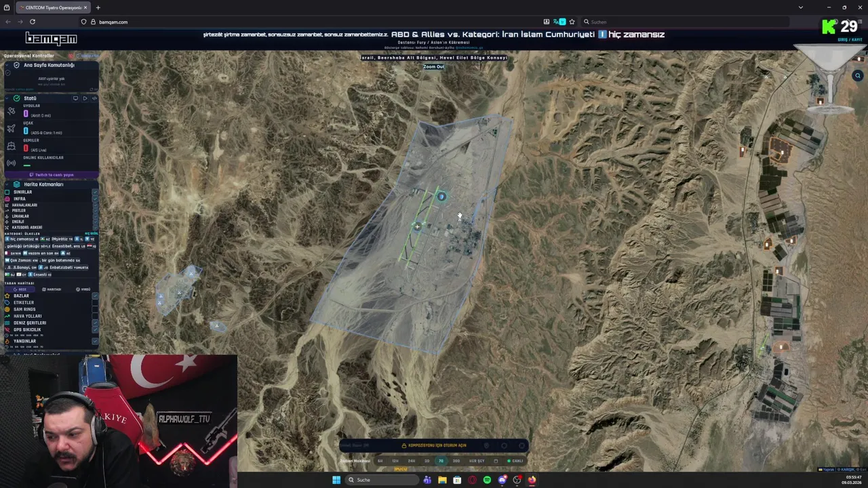This screenshot has height=488, width=868.
Task: Open Discord from the taskbar
Action: pyautogui.click(x=502, y=480)
